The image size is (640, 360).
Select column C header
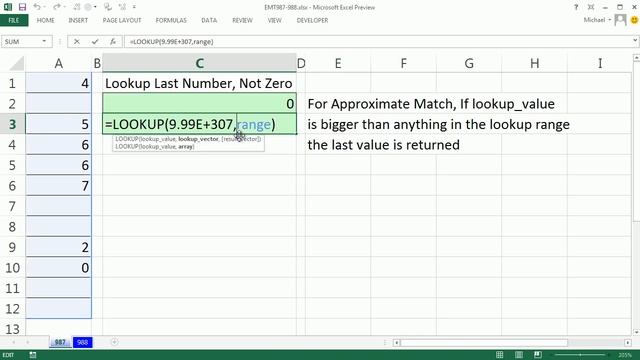(x=199, y=63)
